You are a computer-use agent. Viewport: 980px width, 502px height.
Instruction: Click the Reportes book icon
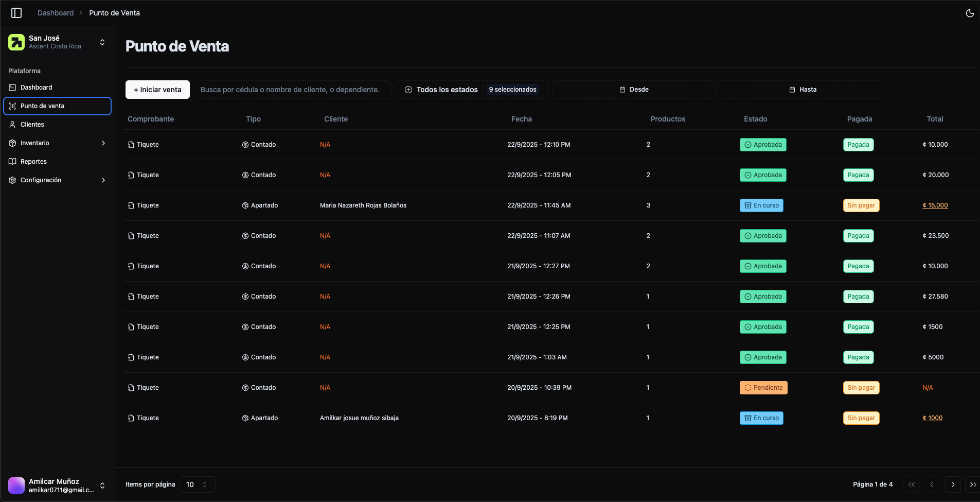pyautogui.click(x=12, y=162)
